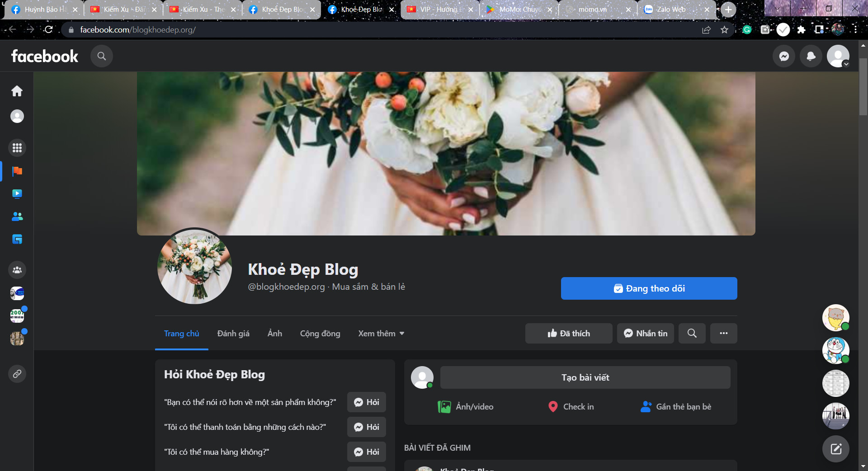Switch to the Huỳnh Bảo browser tab
The height and width of the screenshot is (471, 868).
(41, 9)
